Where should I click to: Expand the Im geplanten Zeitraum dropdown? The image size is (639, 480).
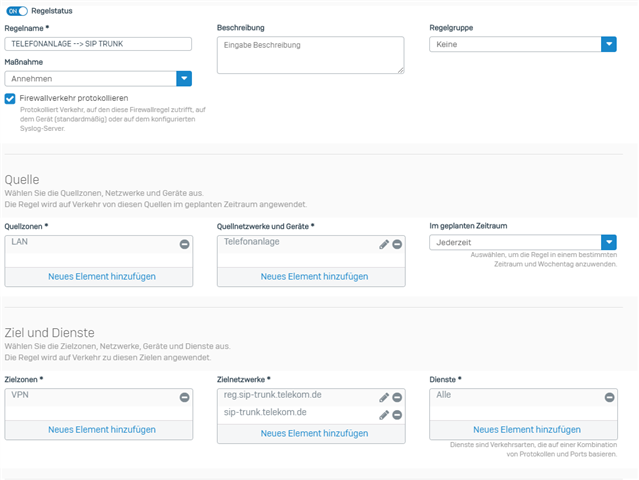coord(608,242)
